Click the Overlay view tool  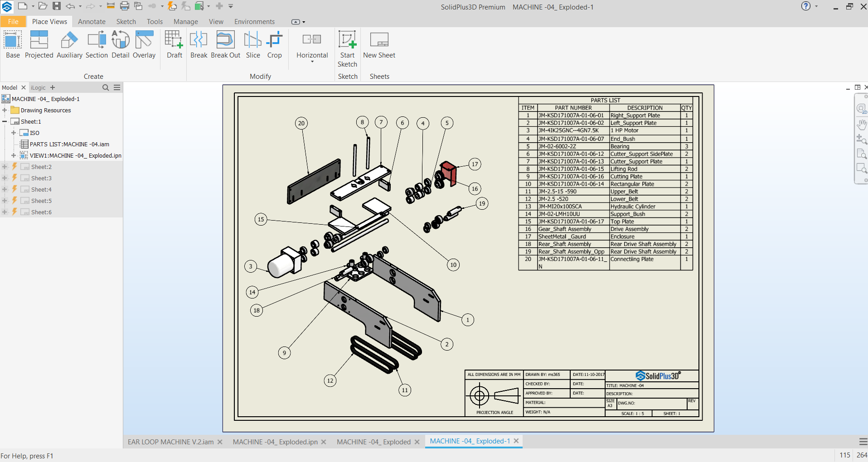144,44
